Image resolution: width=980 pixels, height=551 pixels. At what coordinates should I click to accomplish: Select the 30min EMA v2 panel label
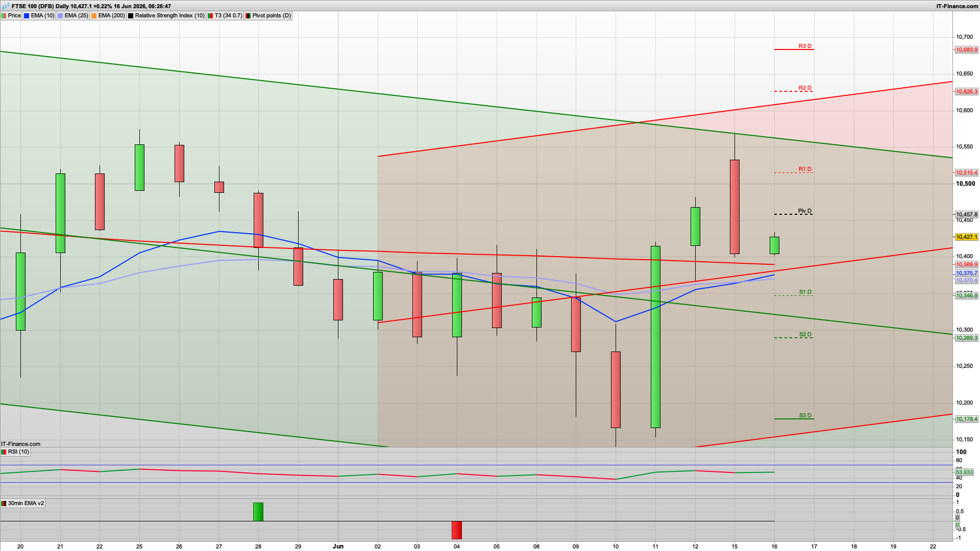click(x=26, y=504)
